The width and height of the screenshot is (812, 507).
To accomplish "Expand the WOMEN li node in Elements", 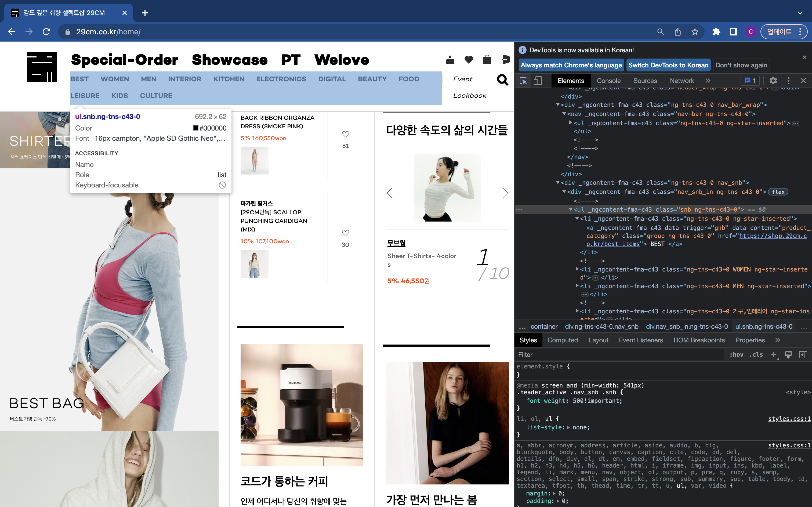I will [577, 269].
